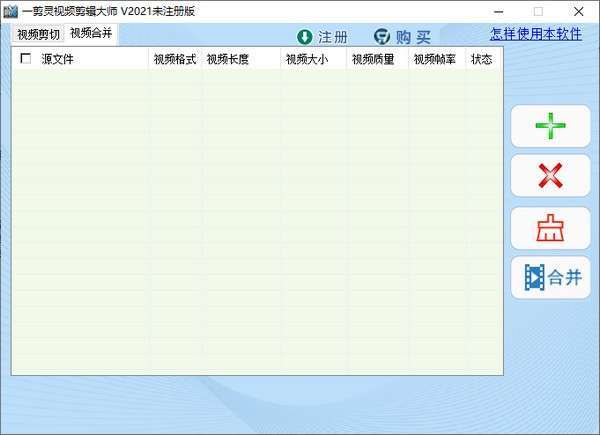The width and height of the screenshot is (600, 435).
Task: Click the 视频帧率 column header
Action: tap(435, 59)
